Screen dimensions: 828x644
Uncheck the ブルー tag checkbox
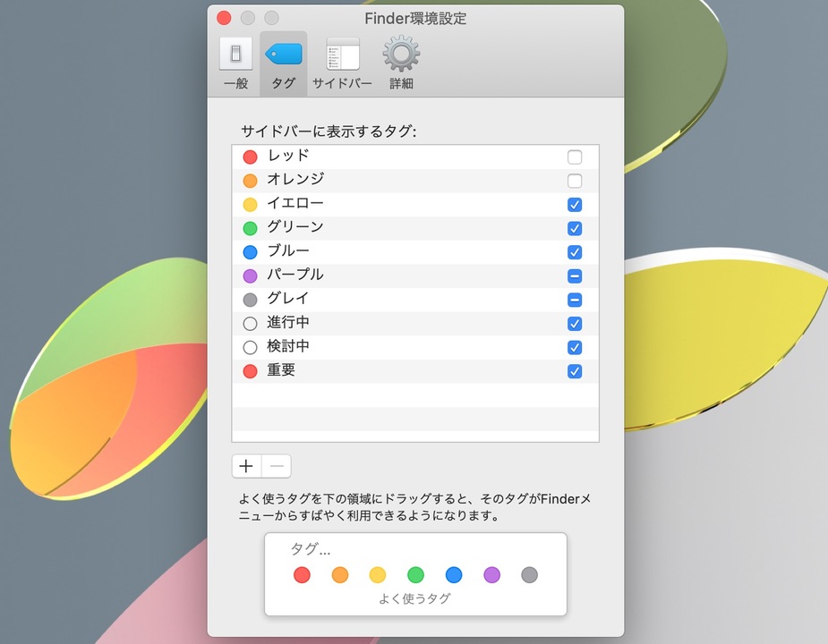[x=575, y=252]
